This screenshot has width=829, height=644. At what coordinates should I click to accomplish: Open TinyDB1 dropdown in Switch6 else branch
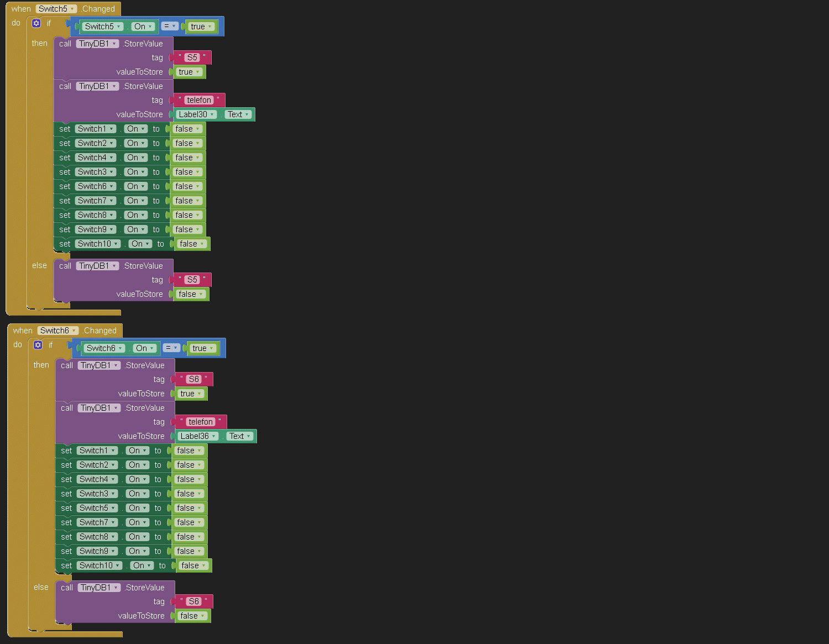click(x=99, y=588)
